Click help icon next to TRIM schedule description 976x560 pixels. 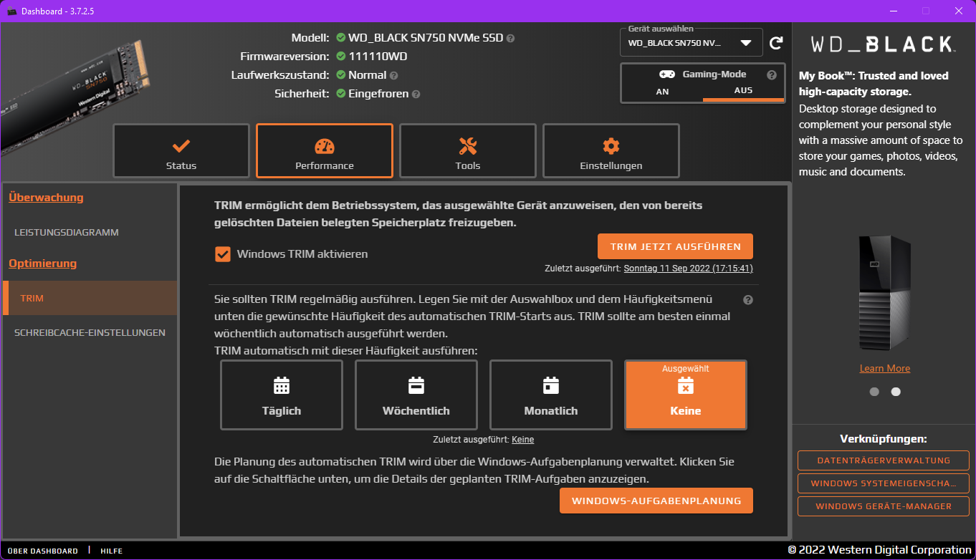748,300
